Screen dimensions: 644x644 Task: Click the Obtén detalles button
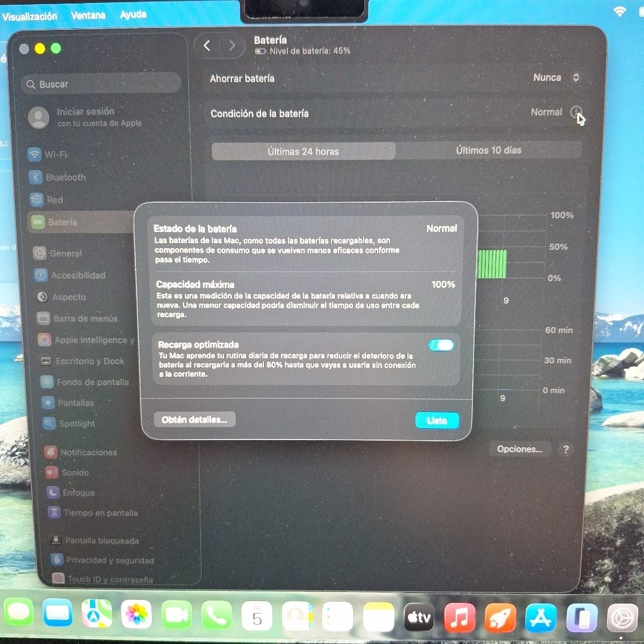click(x=195, y=419)
